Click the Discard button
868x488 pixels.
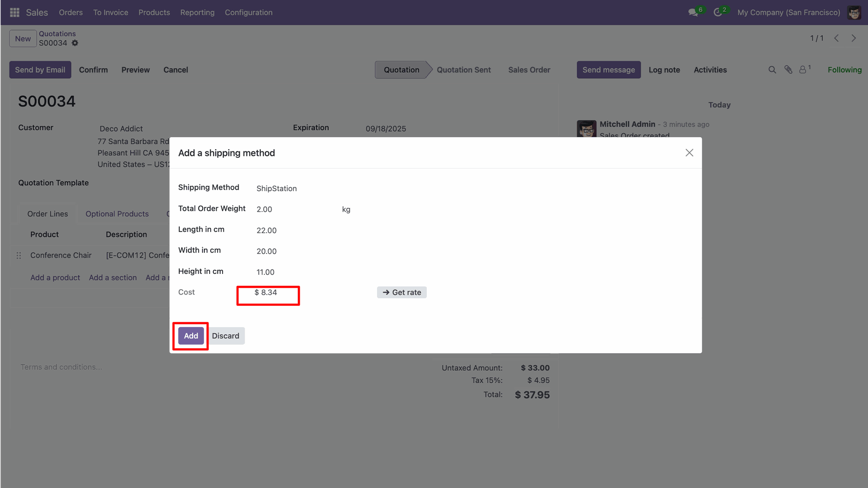coord(226,336)
